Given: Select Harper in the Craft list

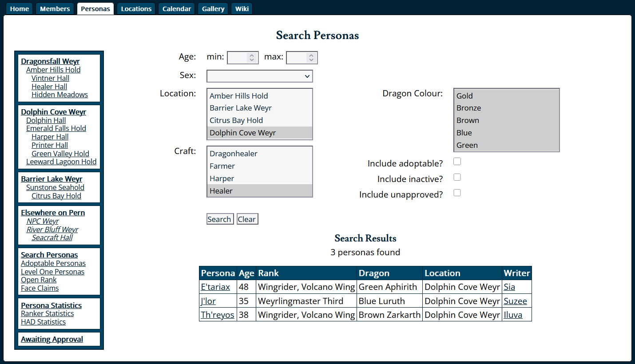Looking at the screenshot, I should click(x=260, y=178).
